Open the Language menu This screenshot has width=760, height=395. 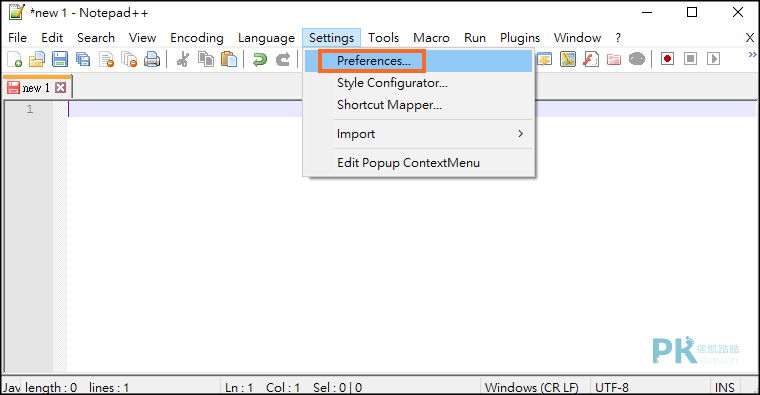266,38
